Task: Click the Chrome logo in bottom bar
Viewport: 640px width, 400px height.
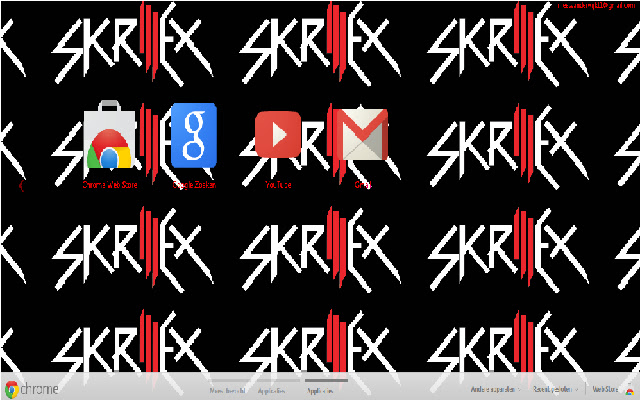Action: (x=31, y=389)
